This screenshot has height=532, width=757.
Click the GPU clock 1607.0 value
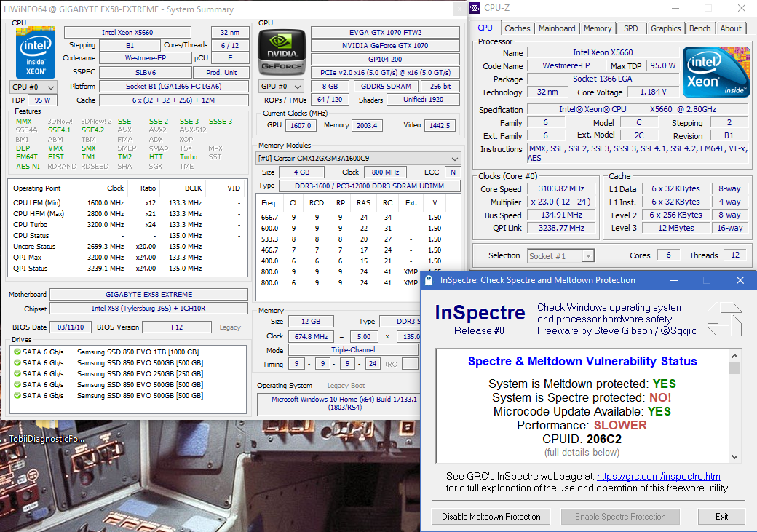tap(301, 125)
